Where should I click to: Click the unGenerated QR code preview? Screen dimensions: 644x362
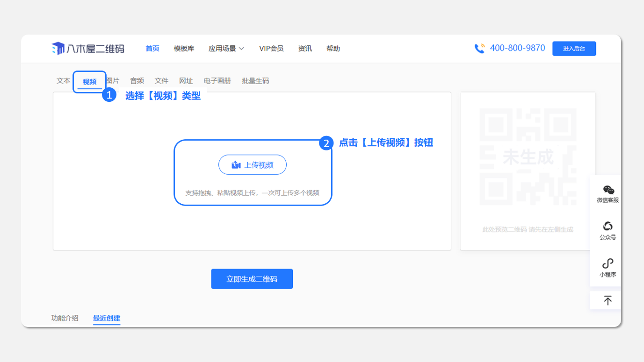(528, 157)
